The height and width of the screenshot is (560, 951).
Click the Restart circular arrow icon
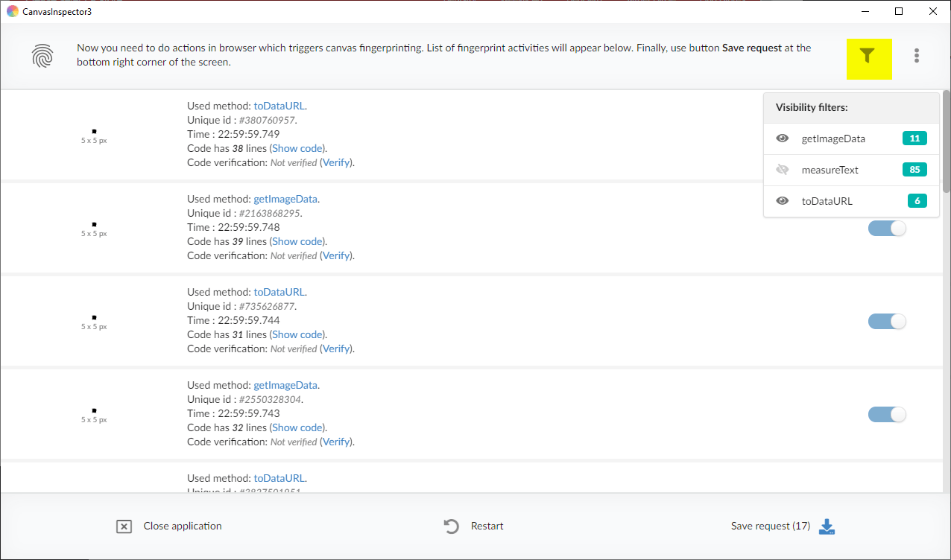pos(451,526)
